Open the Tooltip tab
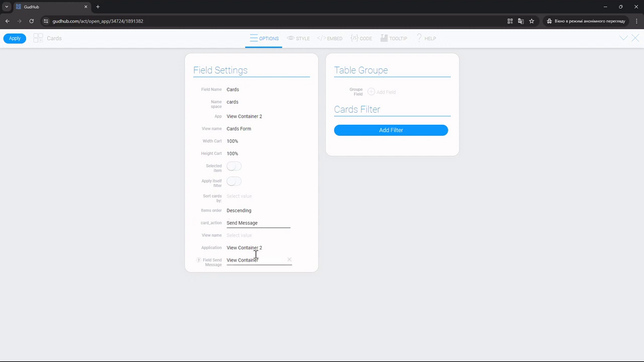This screenshot has height=362, width=644. pos(394,38)
